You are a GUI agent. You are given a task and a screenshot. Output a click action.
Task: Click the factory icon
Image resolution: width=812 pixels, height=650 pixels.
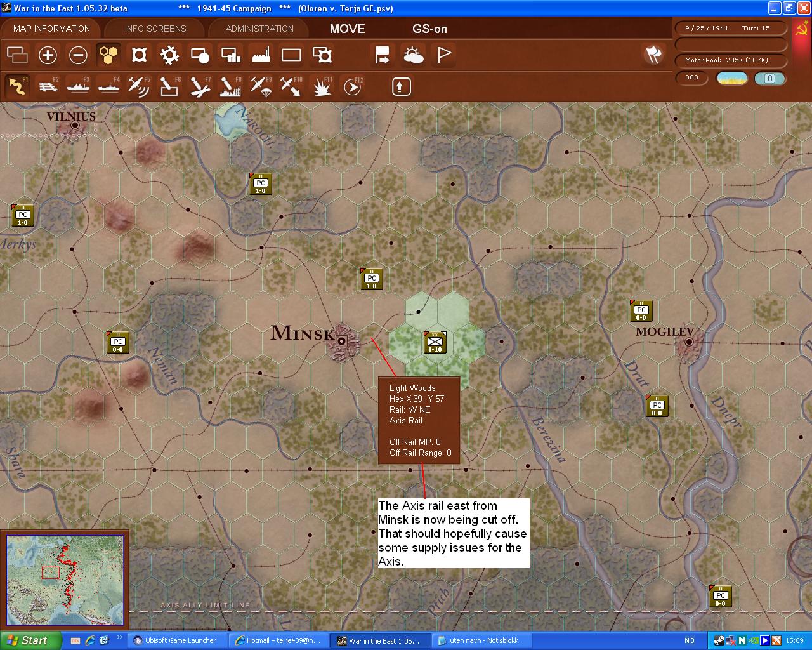[261, 55]
